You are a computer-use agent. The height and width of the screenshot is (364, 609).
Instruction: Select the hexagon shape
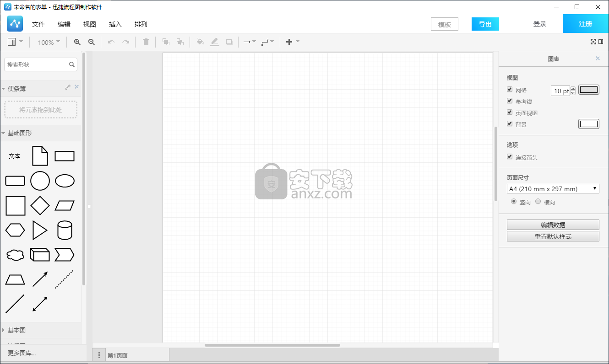pos(15,230)
